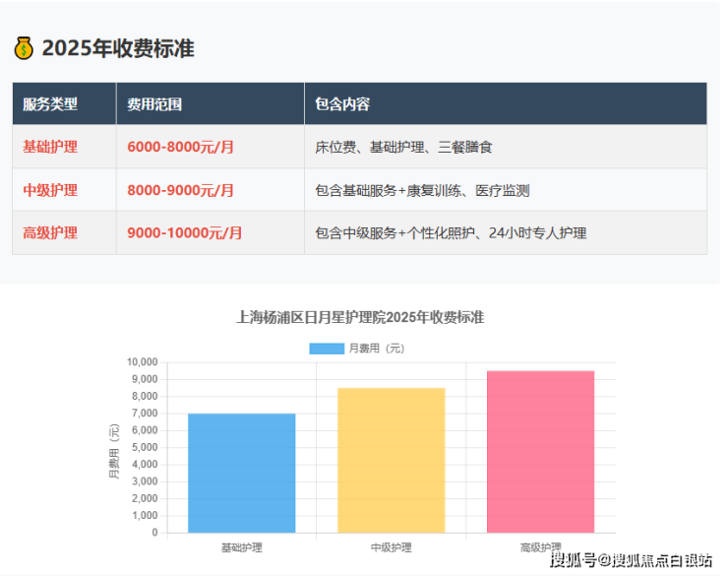Click the 基础护理 cell in the table
This screenshot has height=576, width=728.
pos(50,147)
